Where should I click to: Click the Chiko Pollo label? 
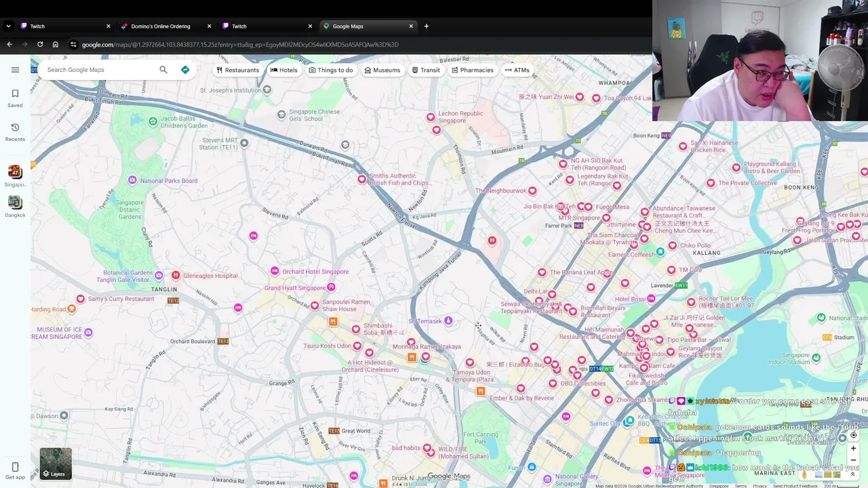[x=695, y=245]
